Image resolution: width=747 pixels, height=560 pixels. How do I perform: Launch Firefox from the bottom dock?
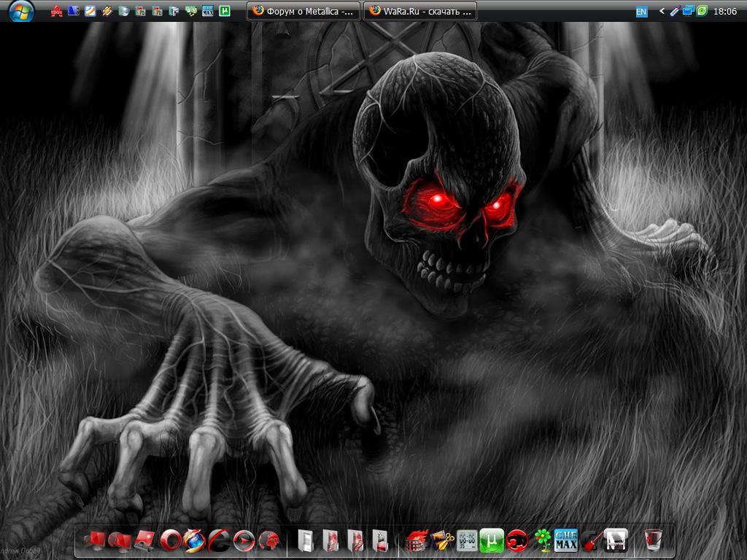coord(195,540)
